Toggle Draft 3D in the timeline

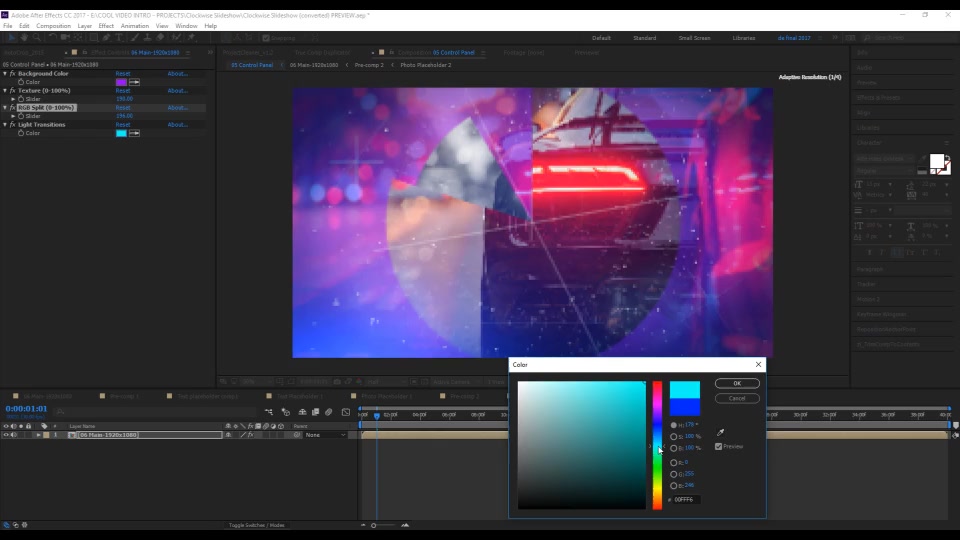coord(285,412)
